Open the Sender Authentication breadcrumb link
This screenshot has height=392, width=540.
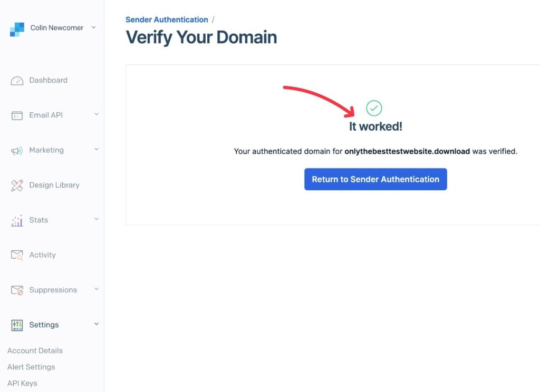tap(167, 19)
